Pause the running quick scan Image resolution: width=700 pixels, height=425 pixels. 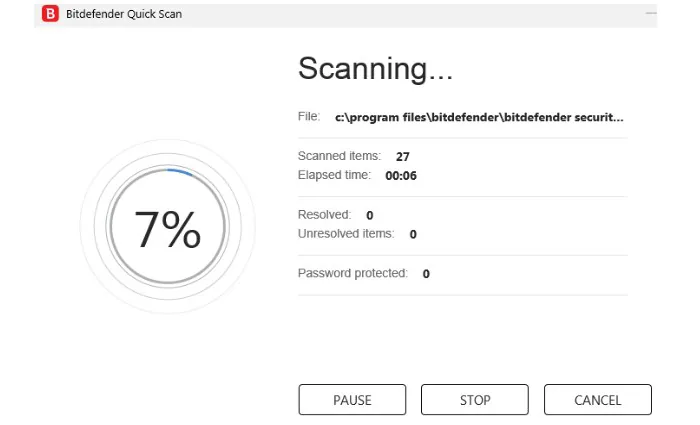(352, 400)
